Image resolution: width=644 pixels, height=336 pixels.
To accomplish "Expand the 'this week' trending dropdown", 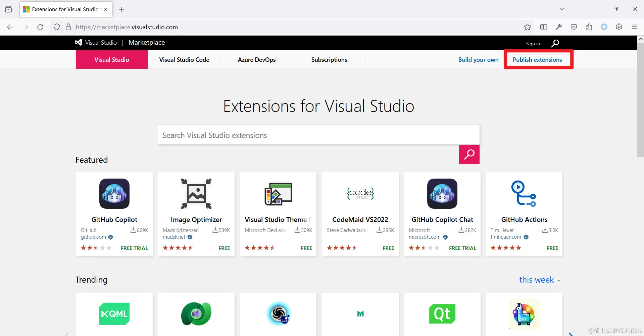I will pyautogui.click(x=540, y=280).
